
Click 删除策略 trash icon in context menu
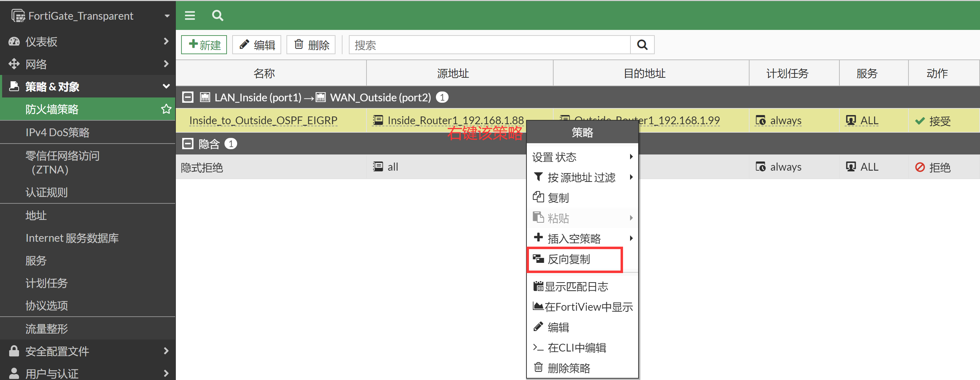point(538,367)
